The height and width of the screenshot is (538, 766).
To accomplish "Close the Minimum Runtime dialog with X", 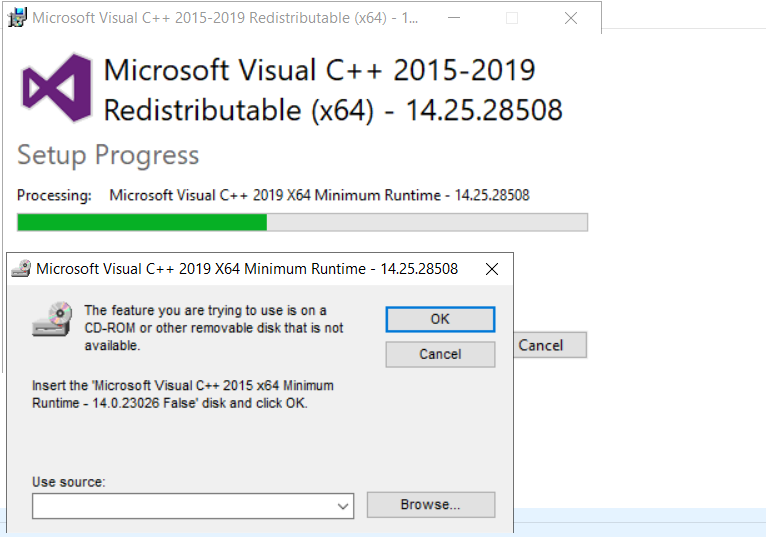I will coord(492,269).
